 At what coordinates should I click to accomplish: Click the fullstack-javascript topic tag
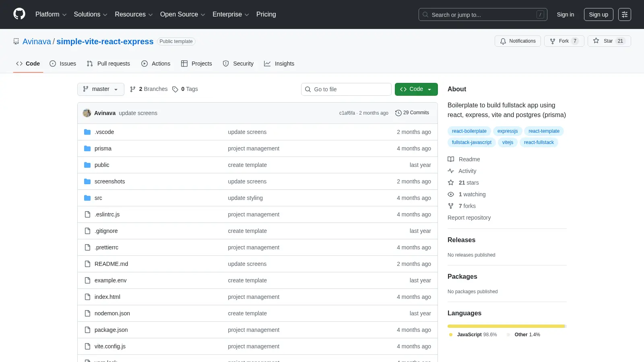(472, 142)
